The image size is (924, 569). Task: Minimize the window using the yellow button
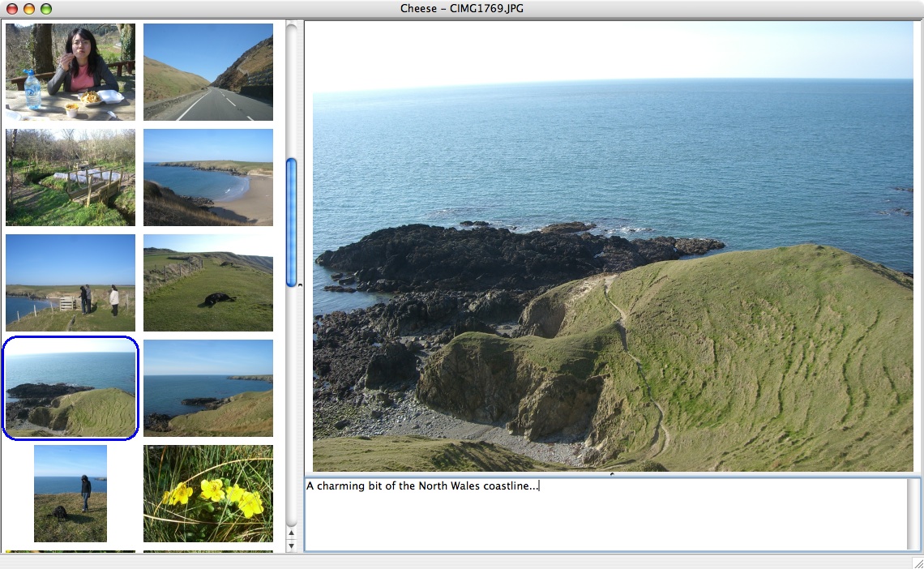pos(29,9)
